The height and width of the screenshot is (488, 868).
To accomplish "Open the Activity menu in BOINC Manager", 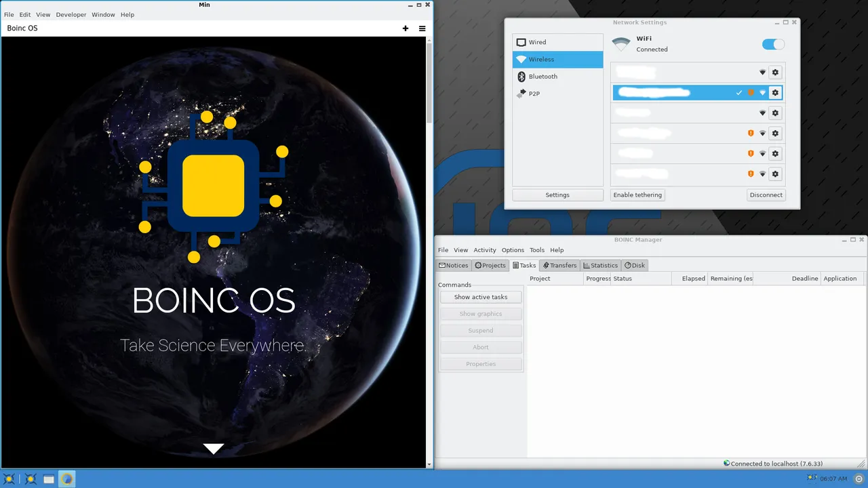I will pyautogui.click(x=485, y=250).
